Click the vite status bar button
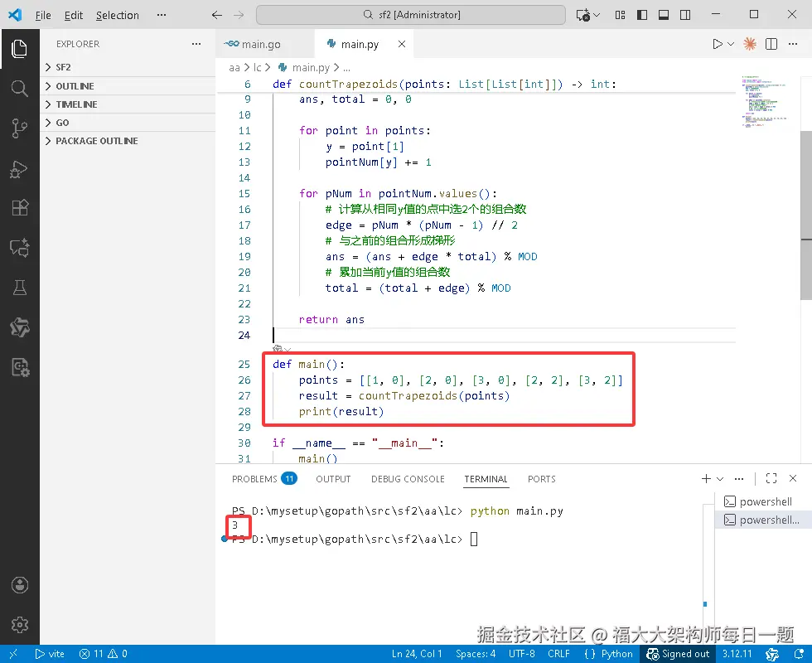 50,654
